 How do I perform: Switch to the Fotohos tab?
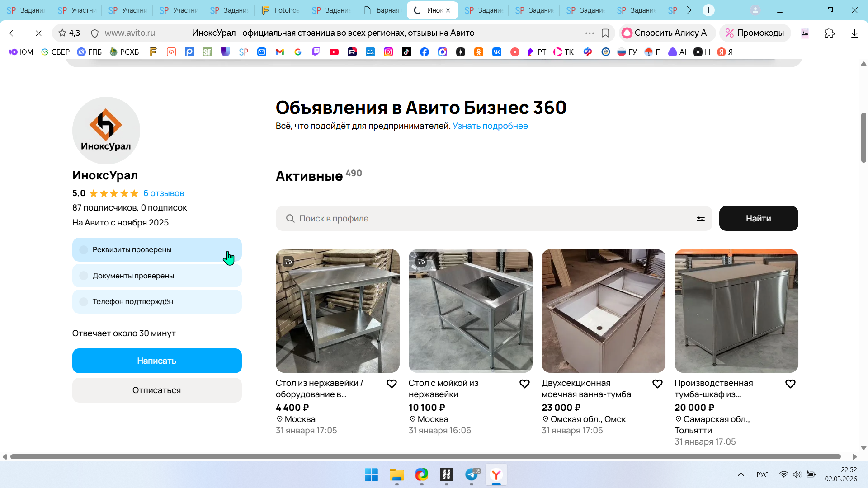280,10
